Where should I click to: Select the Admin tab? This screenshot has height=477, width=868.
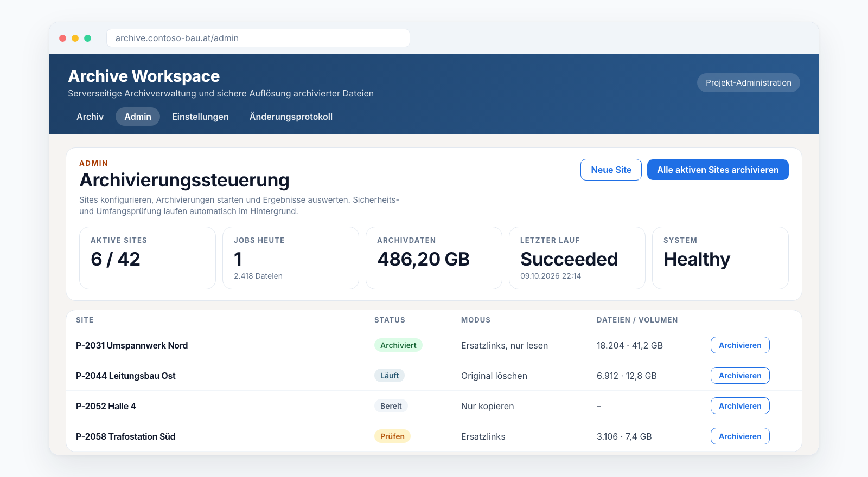138,117
